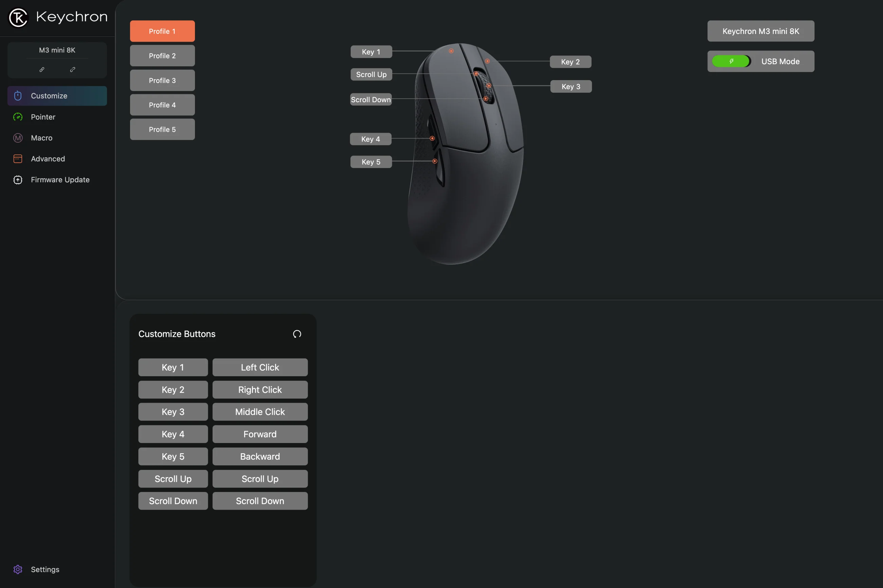Viewport: 883px width, 588px height.
Task: Click the Key 3 label beside the mouse image
Action: coord(571,86)
